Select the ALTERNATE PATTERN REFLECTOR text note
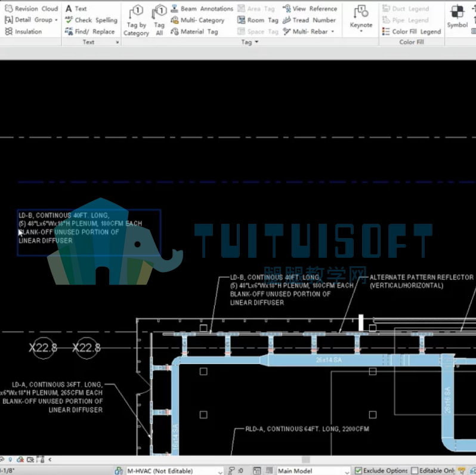The height and width of the screenshot is (475, 476). point(421,281)
